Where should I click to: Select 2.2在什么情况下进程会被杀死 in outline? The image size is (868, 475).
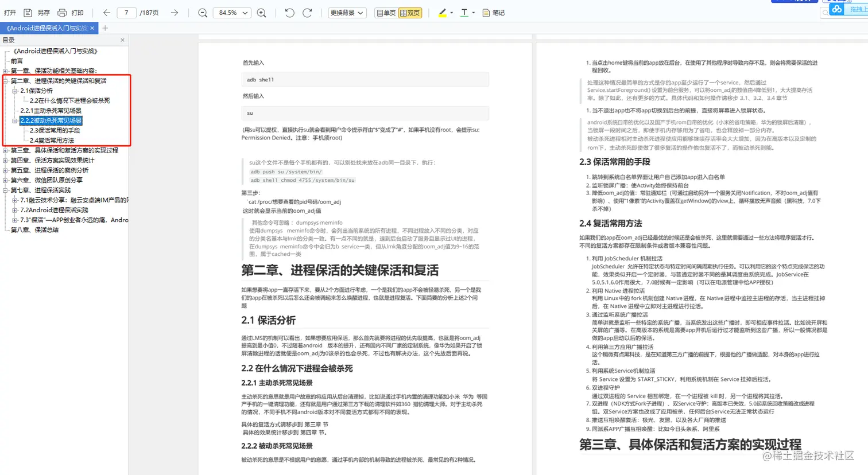pyautogui.click(x=70, y=101)
